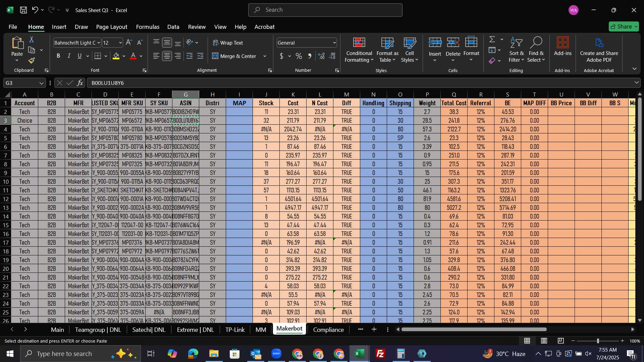Open the Insert ribbon tab
644x362 pixels.
[59, 27]
